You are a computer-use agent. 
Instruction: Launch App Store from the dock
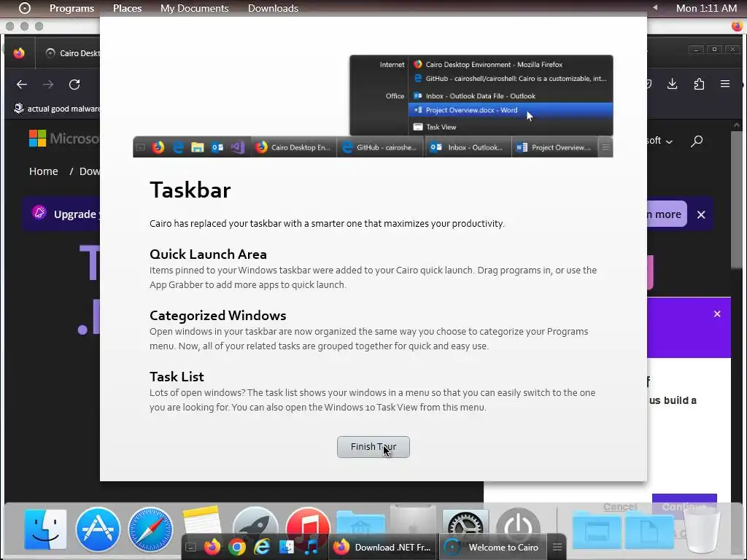(98, 529)
